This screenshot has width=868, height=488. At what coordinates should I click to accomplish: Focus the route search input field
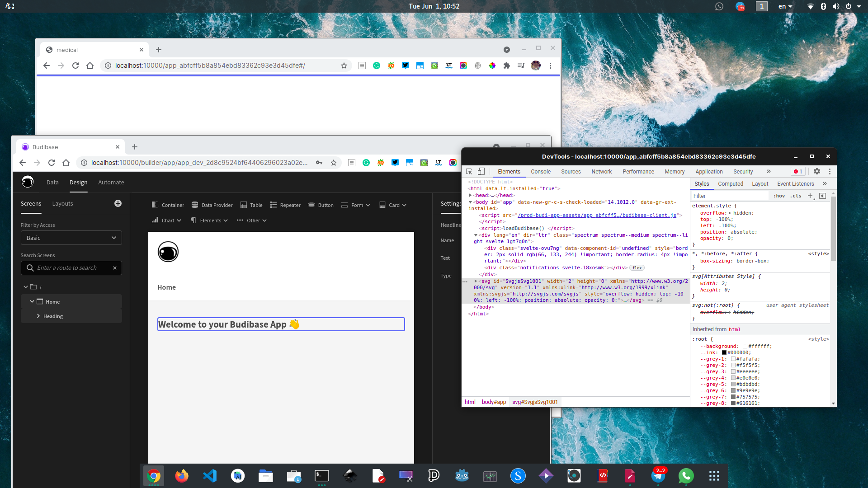(71, 267)
